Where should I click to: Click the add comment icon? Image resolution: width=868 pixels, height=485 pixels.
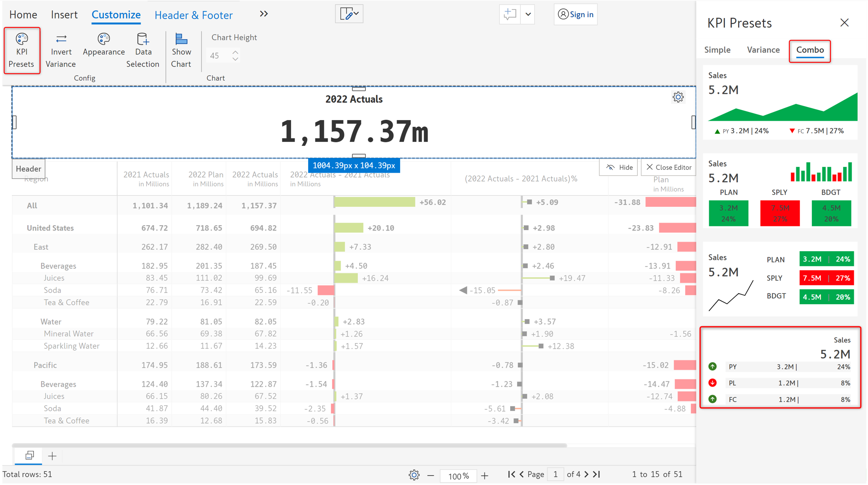pyautogui.click(x=509, y=14)
